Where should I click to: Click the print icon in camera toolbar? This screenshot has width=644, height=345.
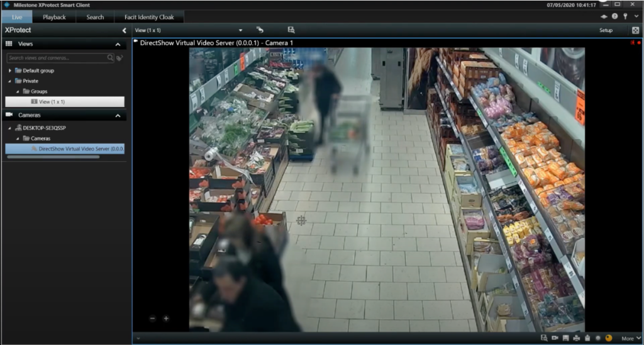[x=576, y=338]
